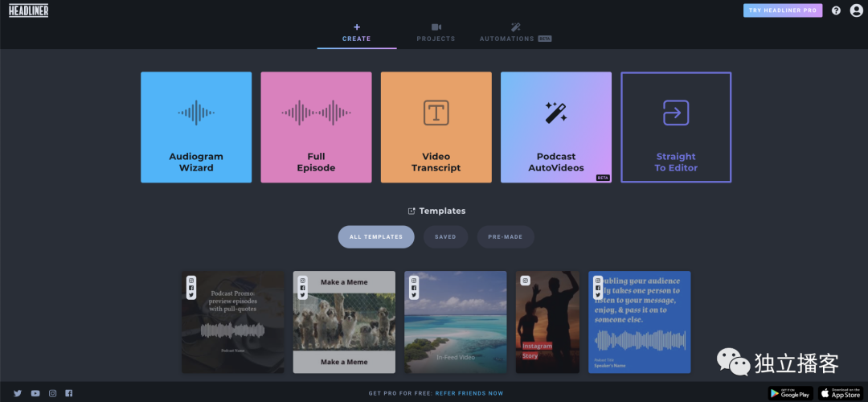Select the In-Feed Video template thumbnail
868x402 pixels.
[456, 322]
